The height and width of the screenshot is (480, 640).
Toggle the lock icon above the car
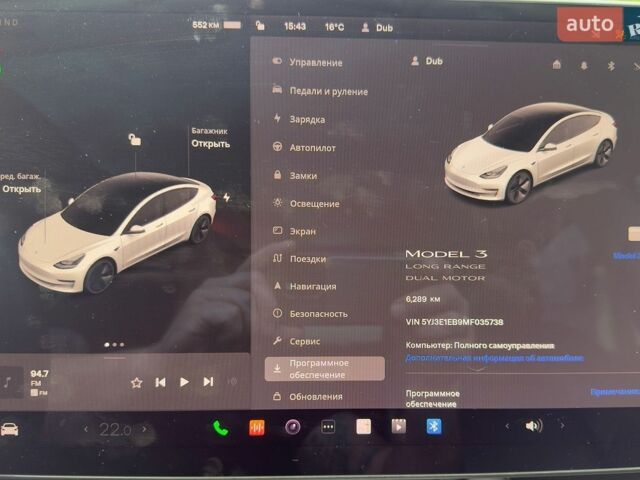(134, 140)
